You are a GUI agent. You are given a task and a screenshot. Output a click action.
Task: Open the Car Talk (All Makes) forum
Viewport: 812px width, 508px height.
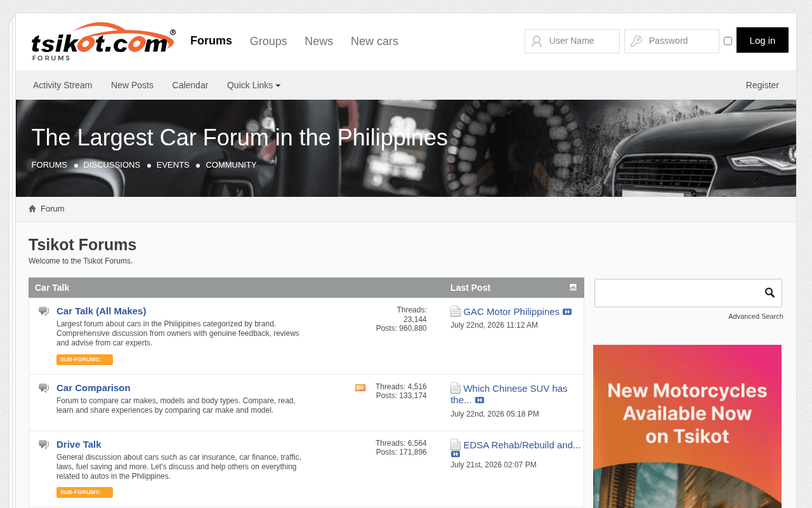coord(101,311)
